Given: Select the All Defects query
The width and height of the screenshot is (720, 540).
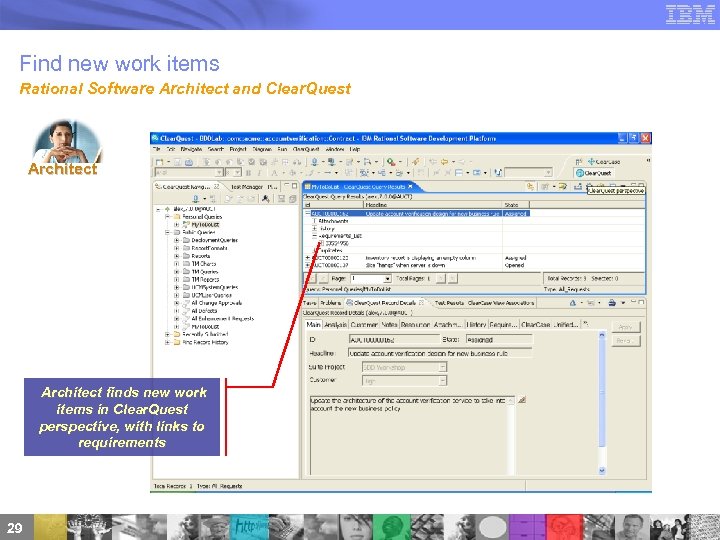Looking at the screenshot, I should click(204, 311).
